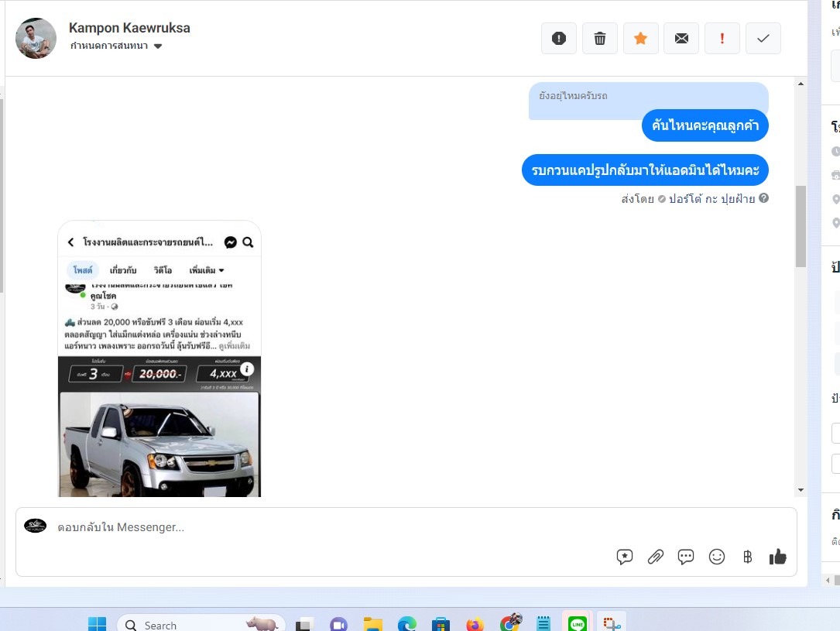Launch Firefox from the taskbar
This screenshot has width=840, height=631.
pyautogui.click(x=475, y=625)
